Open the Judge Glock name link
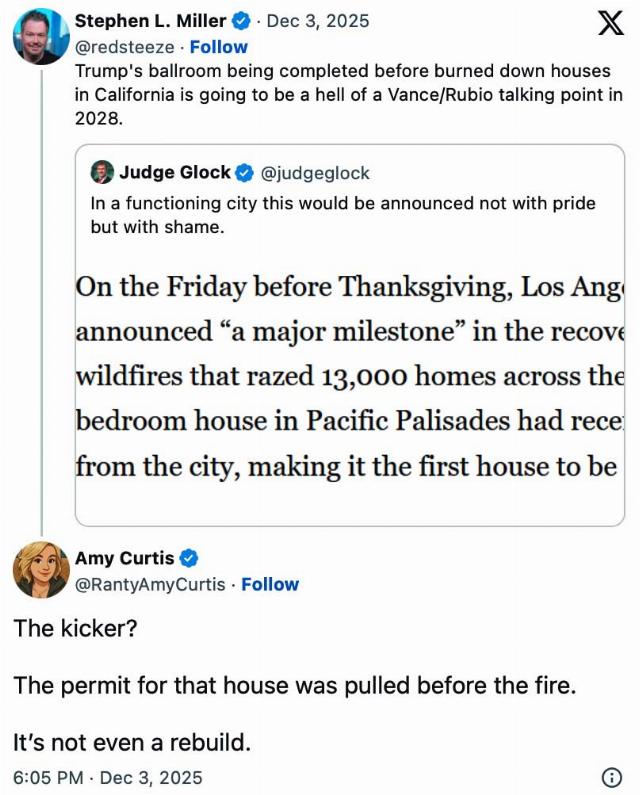This screenshot has width=640, height=795. tap(175, 173)
